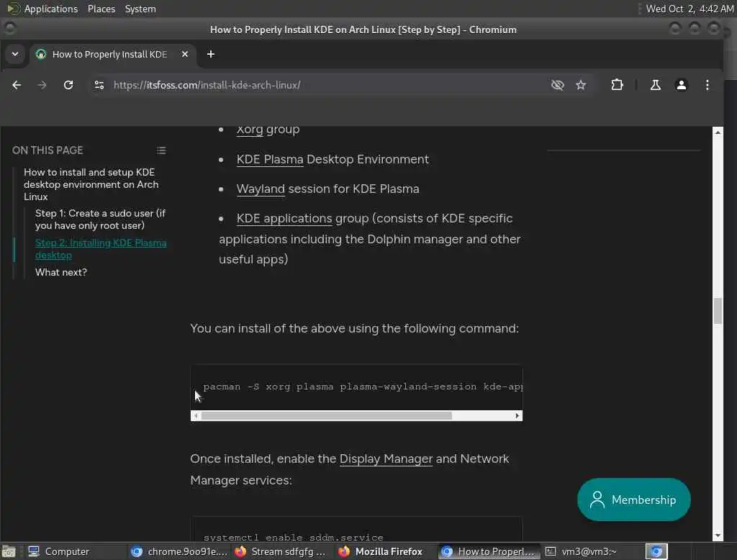Image resolution: width=737 pixels, height=560 pixels.
Task: Open the profile avatar menu
Action: click(681, 85)
